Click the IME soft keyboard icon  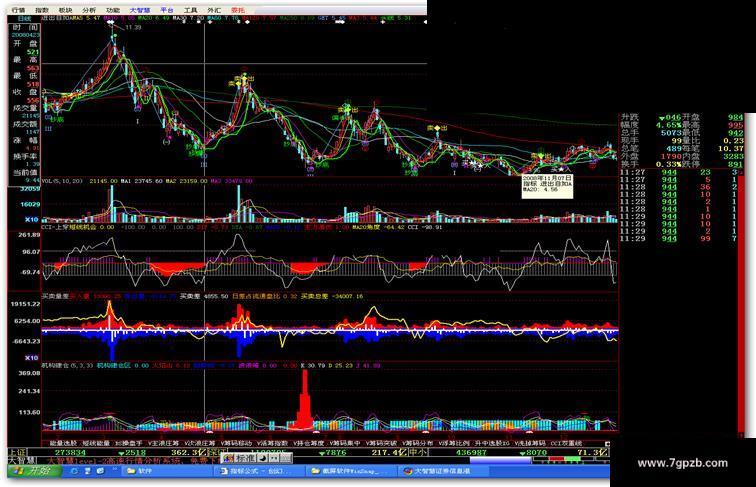coord(285,458)
